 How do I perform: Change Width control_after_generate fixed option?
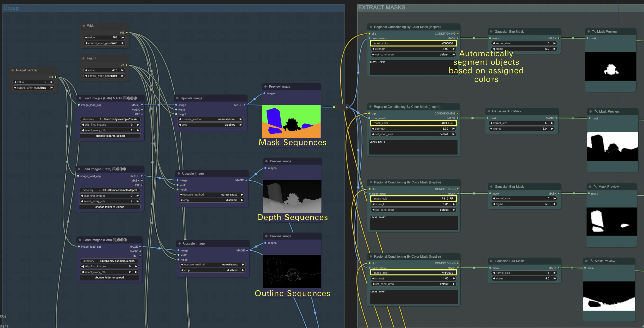point(104,43)
